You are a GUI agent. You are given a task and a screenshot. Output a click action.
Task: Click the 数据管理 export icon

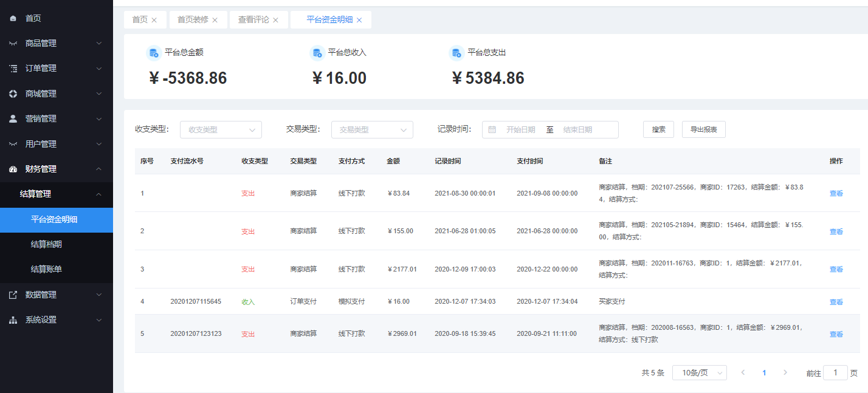pyautogui.click(x=13, y=295)
